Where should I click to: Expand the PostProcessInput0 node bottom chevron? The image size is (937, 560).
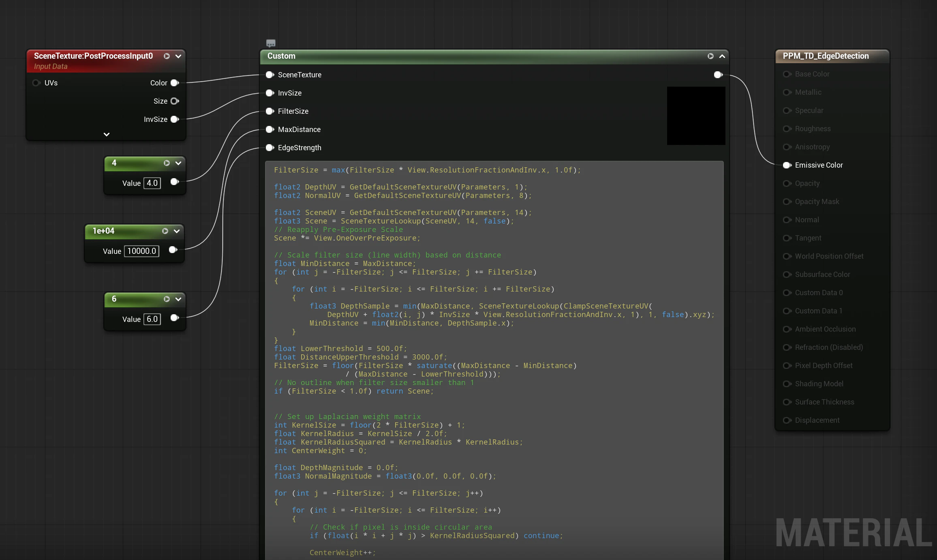pos(106,134)
